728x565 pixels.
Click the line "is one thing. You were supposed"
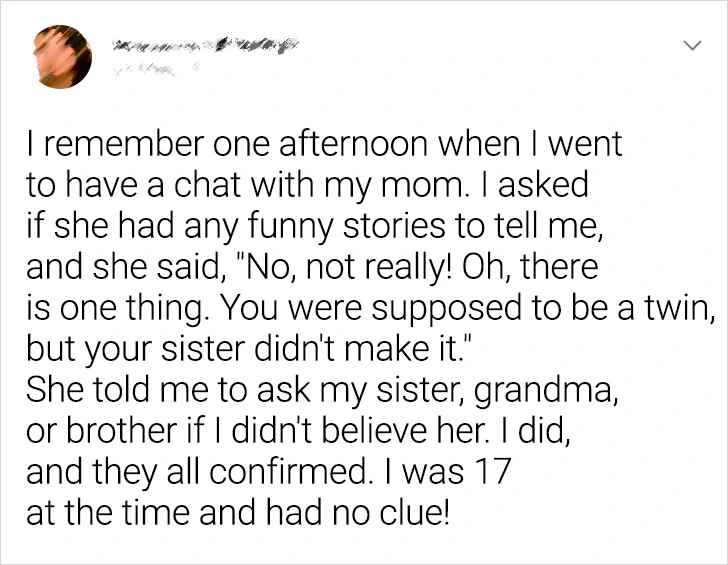(x=368, y=309)
